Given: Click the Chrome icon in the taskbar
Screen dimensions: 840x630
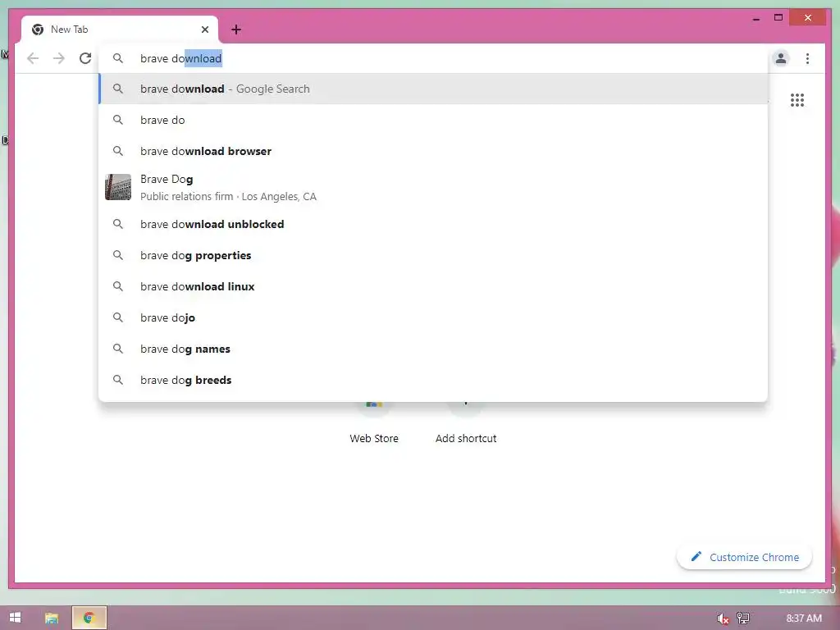Looking at the screenshot, I should pyautogui.click(x=89, y=618).
